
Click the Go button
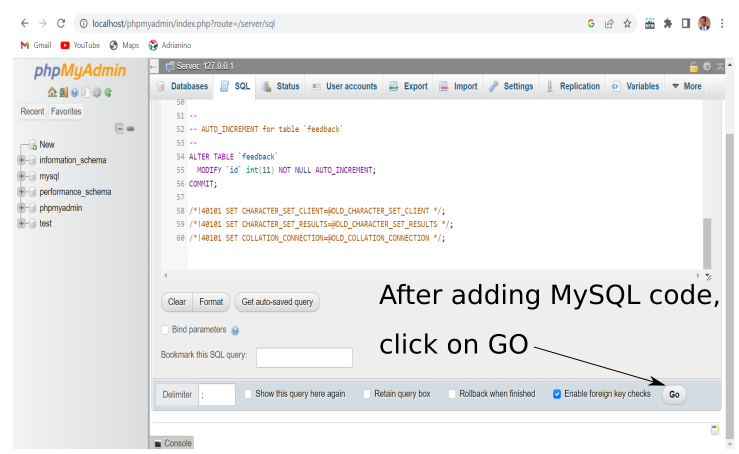pyautogui.click(x=674, y=395)
